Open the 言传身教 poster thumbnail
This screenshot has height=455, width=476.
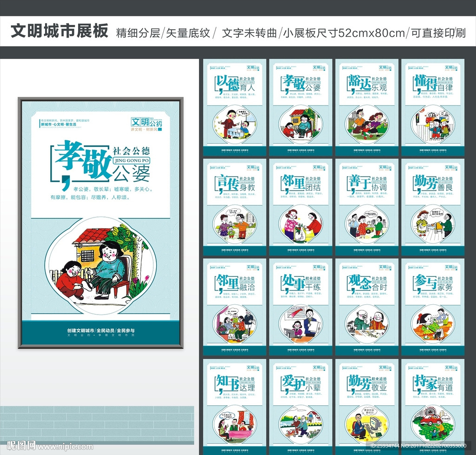pos(235,207)
